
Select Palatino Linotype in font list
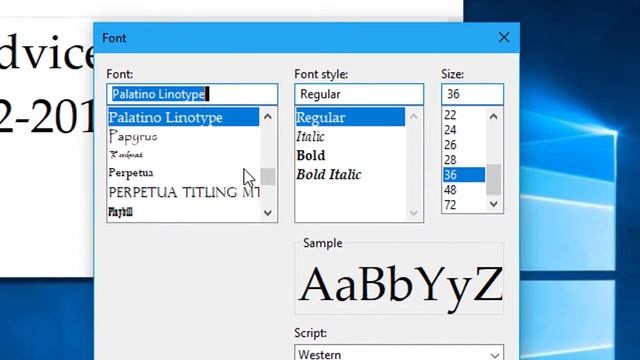coord(183,117)
